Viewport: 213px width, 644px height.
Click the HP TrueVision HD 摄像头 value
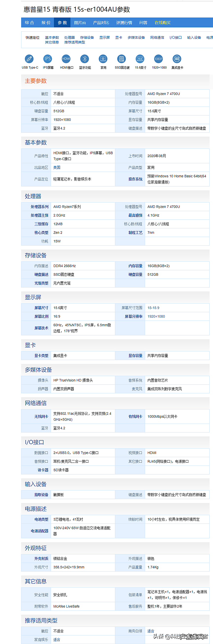coord(73,380)
